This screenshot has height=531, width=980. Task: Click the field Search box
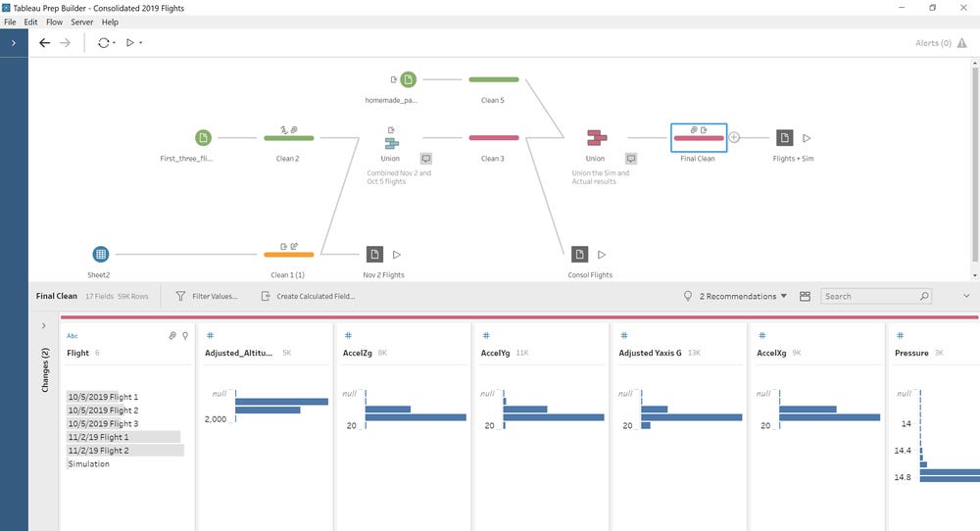coord(875,296)
